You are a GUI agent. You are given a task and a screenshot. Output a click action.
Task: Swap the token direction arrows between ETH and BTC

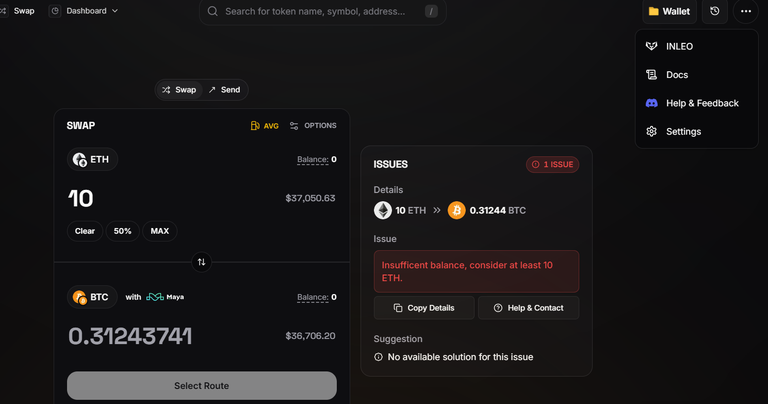(201, 262)
